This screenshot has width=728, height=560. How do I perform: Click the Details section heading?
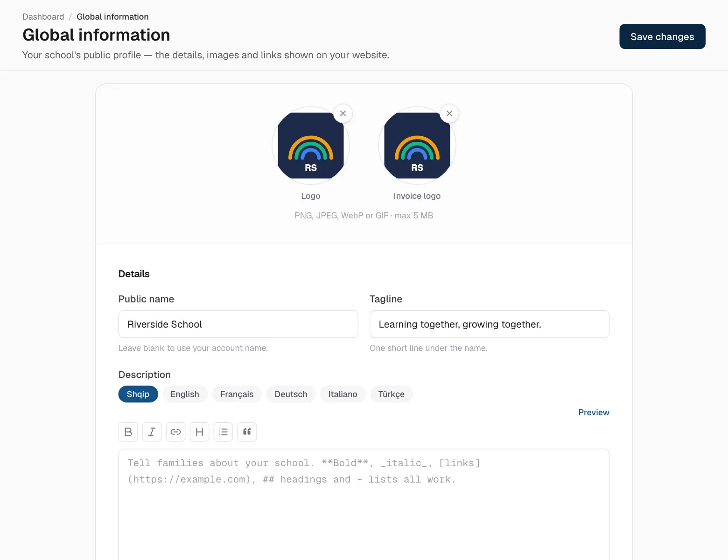pyautogui.click(x=134, y=273)
